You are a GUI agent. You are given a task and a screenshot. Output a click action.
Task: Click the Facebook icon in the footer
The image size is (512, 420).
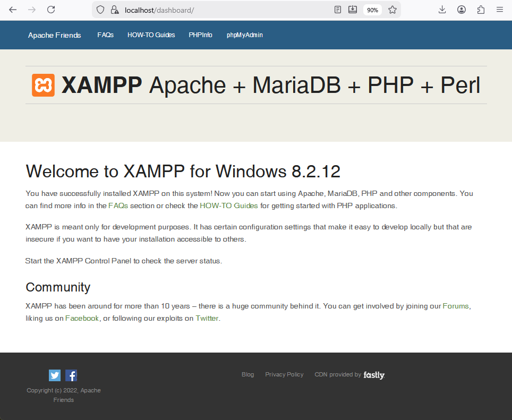[x=71, y=375]
